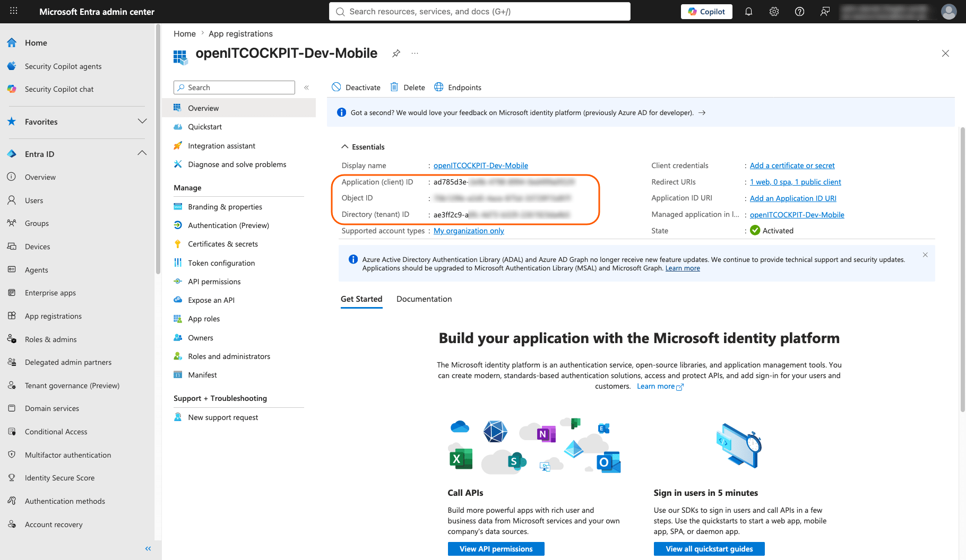Collapse the resource menu with double chevron
The height and width of the screenshot is (560, 966).
tap(306, 87)
